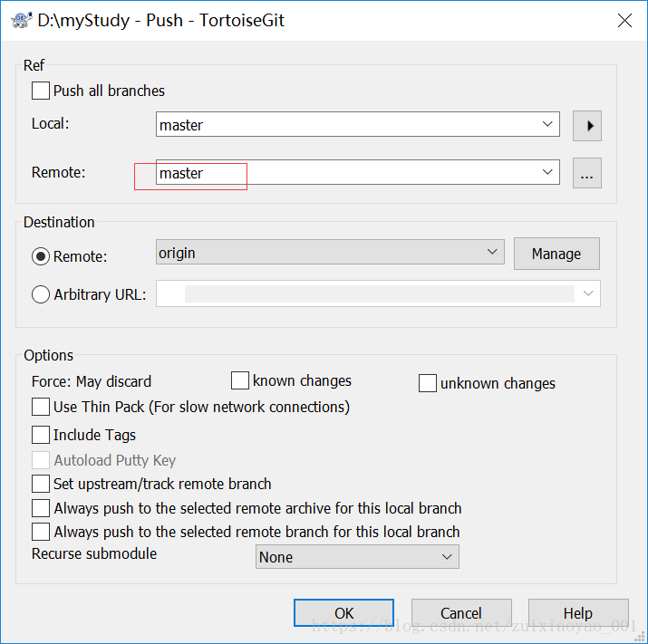The width and height of the screenshot is (648, 644).
Task: Click the TortoiseGit icon in title bar
Action: click(x=22, y=20)
